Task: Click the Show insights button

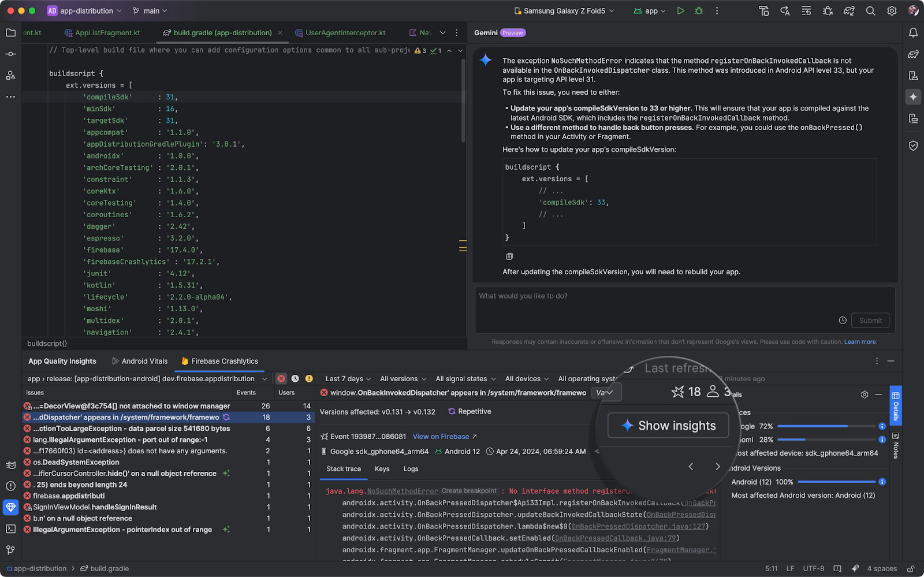Action: tap(668, 426)
